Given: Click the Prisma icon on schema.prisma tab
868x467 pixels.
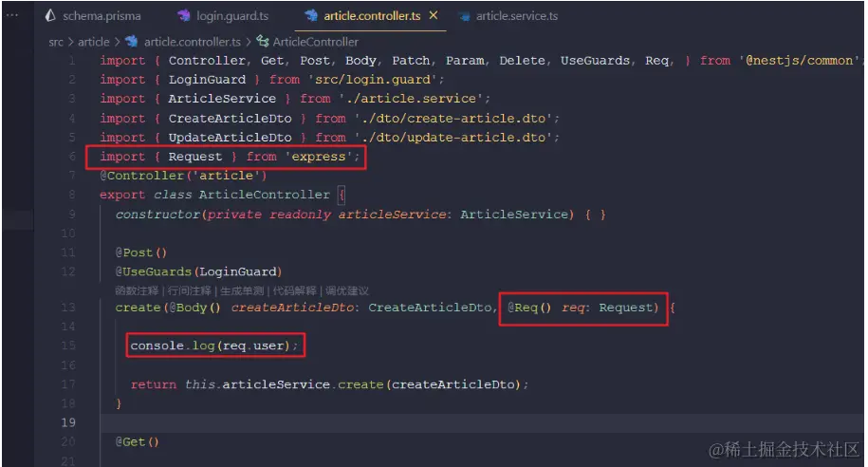Looking at the screenshot, I should coord(50,15).
